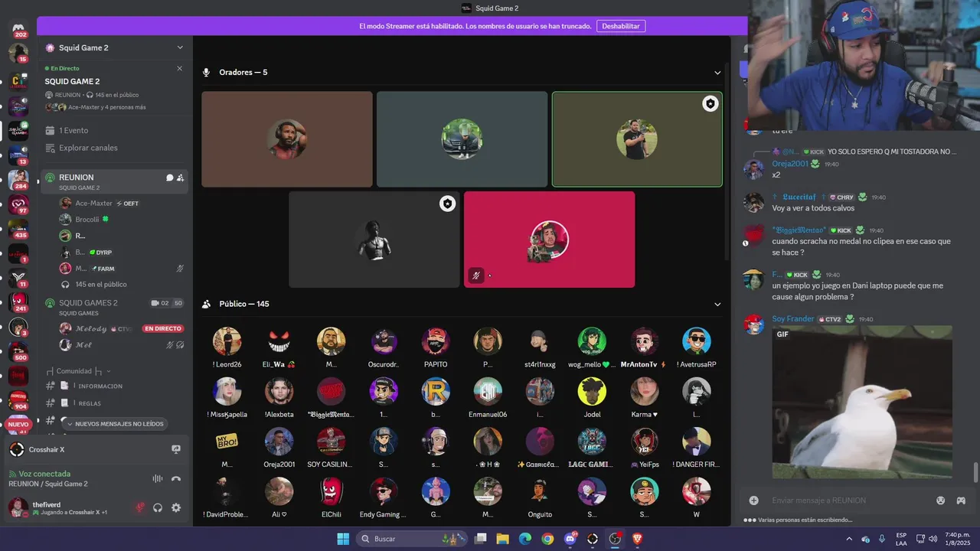The height and width of the screenshot is (551, 980).
Task: Close the En Directo stage banner
Action: (180, 68)
